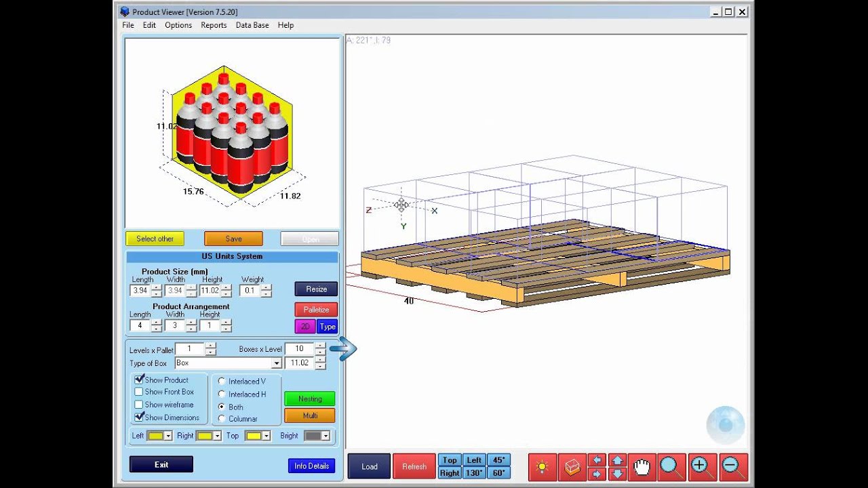Click the Product Viewer title bar app icon
Screen dimensions: 868x488
coord(124,12)
